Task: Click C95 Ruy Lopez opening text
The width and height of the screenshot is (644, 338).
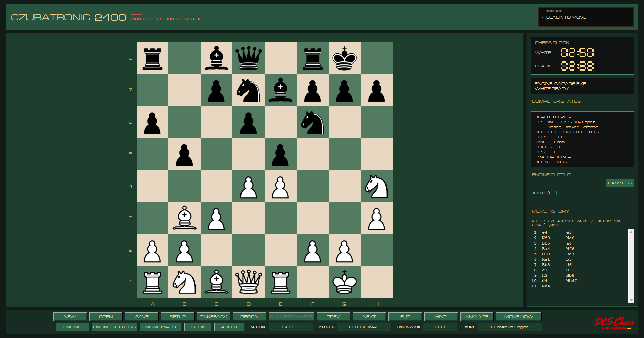Action: click(x=578, y=122)
